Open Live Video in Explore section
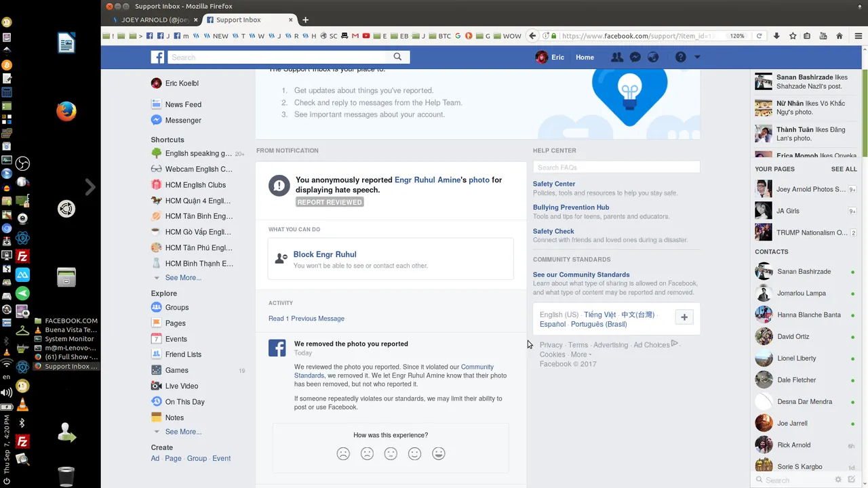This screenshot has width=868, height=488. [x=182, y=386]
